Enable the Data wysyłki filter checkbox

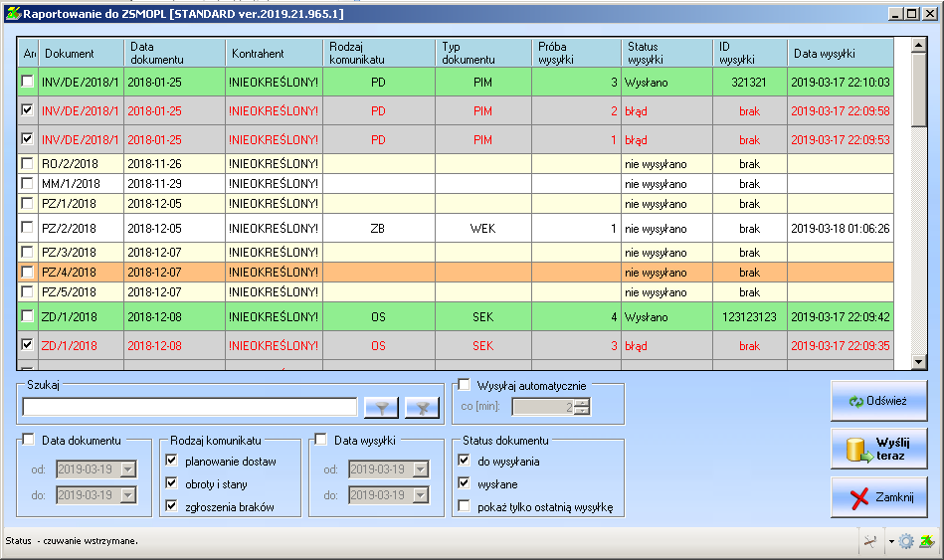pyautogui.click(x=321, y=440)
